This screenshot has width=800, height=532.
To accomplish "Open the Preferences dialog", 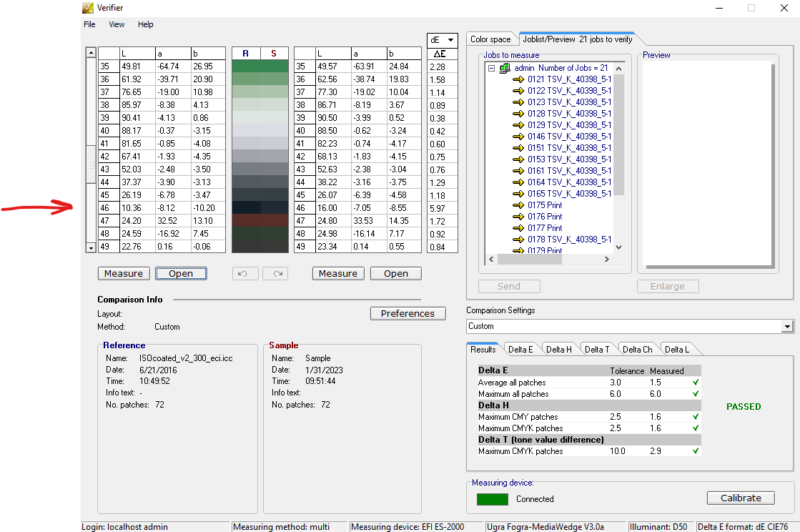I will coord(408,314).
